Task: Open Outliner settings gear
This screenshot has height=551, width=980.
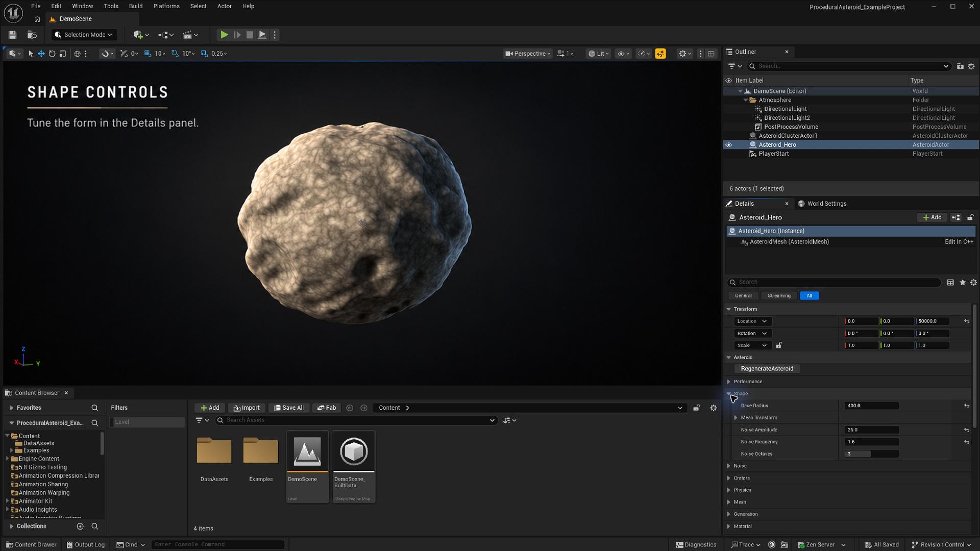Action: click(x=971, y=66)
